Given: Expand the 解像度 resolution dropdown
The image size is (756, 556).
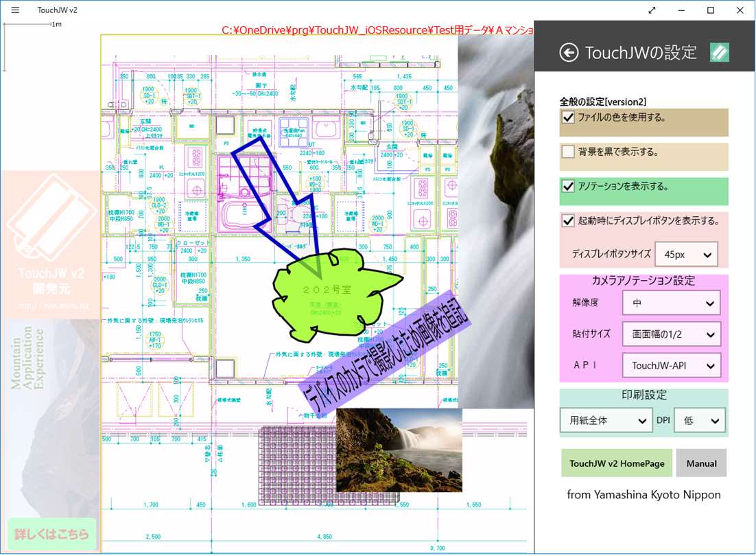Looking at the screenshot, I should [671, 303].
